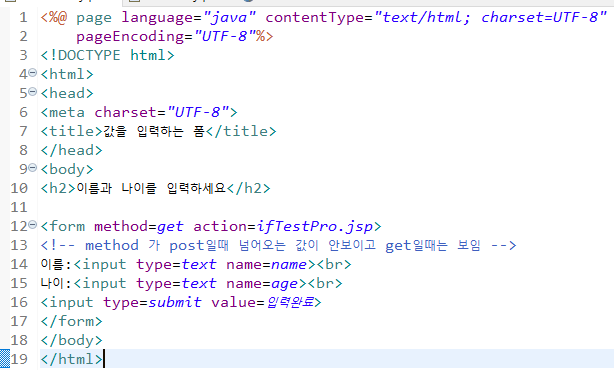Click the name=name attribute on line 14
This screenshot has width=614, height=370.
267,264
